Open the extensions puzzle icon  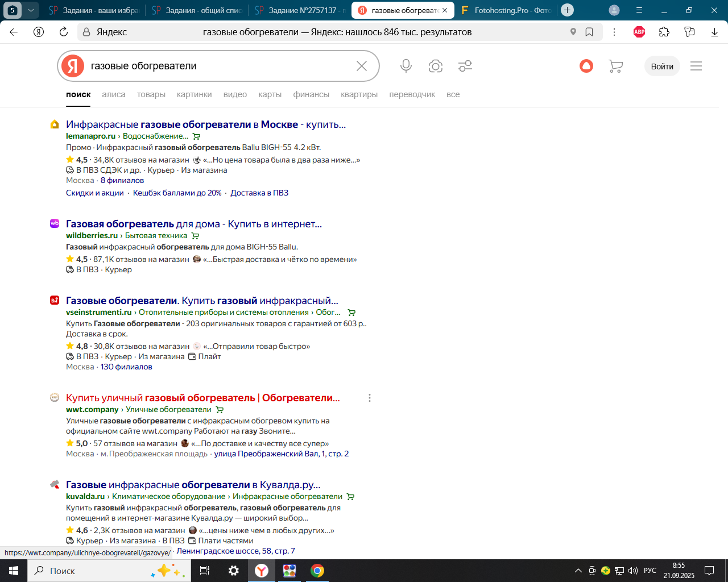click(664, 32)
